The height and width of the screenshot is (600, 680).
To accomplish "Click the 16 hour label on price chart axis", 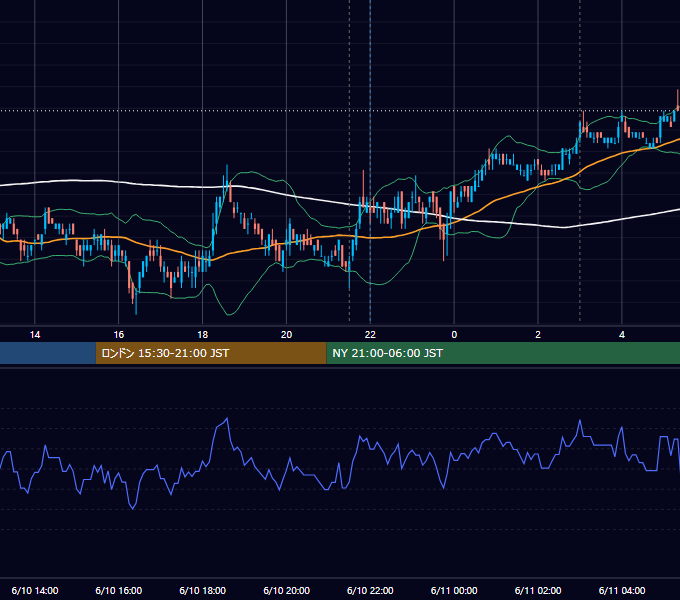I will (118, 335).
